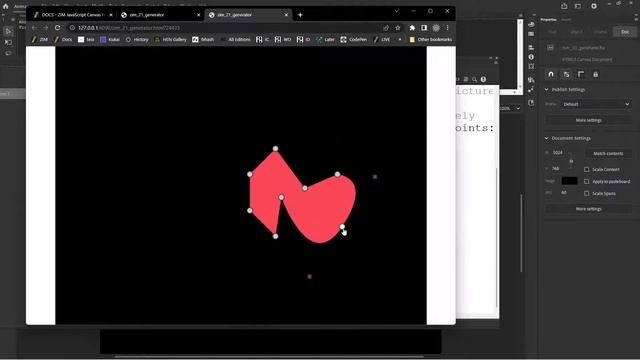Viewport: 640px width, 360px height.
Task: Click the corner rulers icon in Doc properties
Action: pos(581,74)
